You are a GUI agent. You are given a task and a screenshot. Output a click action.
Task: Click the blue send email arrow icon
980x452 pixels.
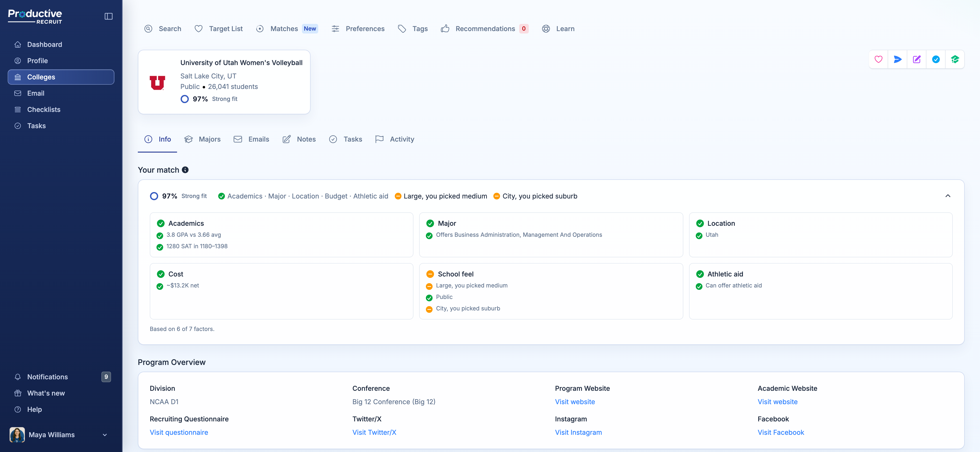pyautogui.click(x=897, y=59)
